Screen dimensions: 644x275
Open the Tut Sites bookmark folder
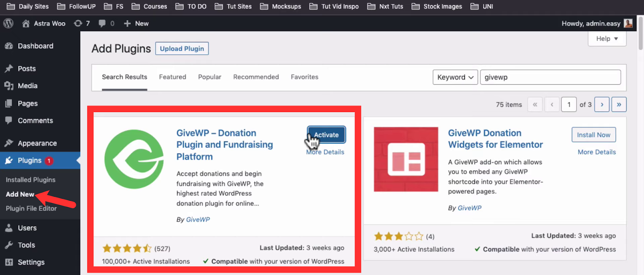[x=233, y=6]
